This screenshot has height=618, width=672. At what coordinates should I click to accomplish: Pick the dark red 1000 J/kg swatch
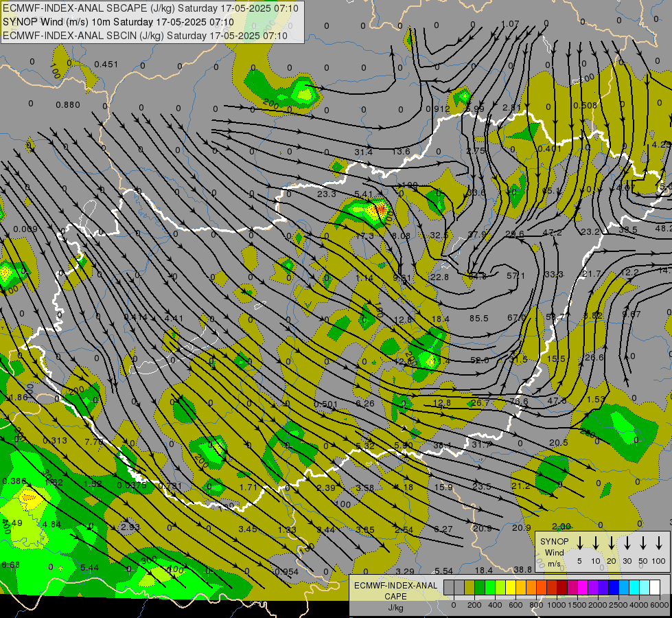click(x=562, y=587)
